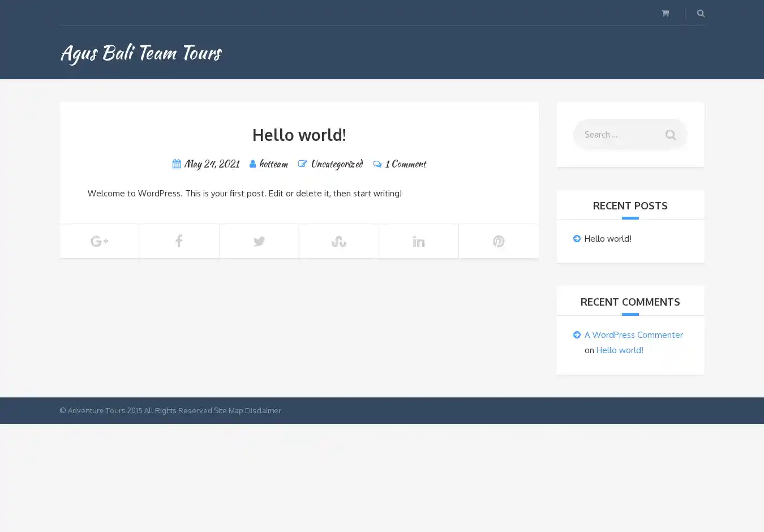Submit sidebar search with magnifier button
Viewport: 764px width, 532px height.
670,135
